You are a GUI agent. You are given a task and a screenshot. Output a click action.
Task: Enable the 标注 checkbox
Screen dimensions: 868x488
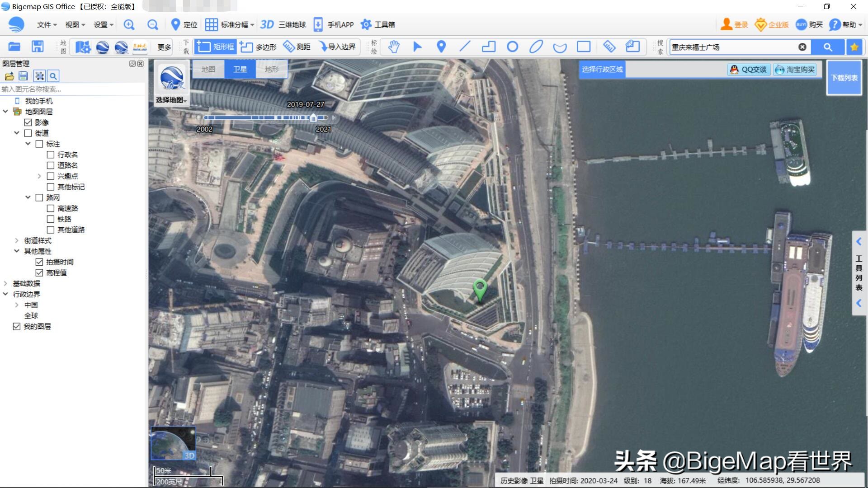[39, 144]
